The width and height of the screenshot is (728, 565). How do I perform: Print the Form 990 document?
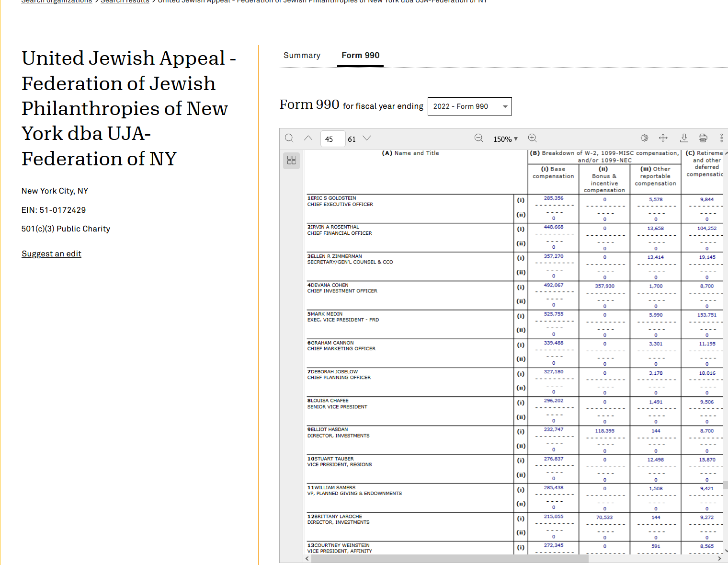tap(703, 138)
